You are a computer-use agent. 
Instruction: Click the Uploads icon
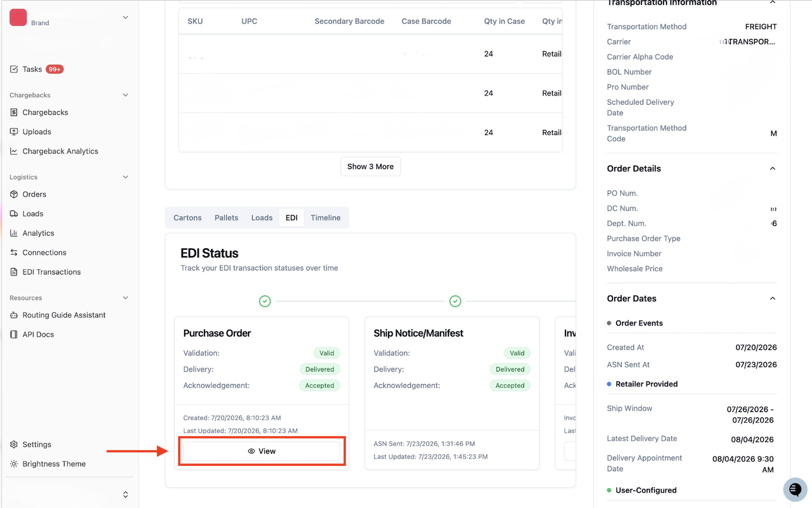[x=14, y=131]
